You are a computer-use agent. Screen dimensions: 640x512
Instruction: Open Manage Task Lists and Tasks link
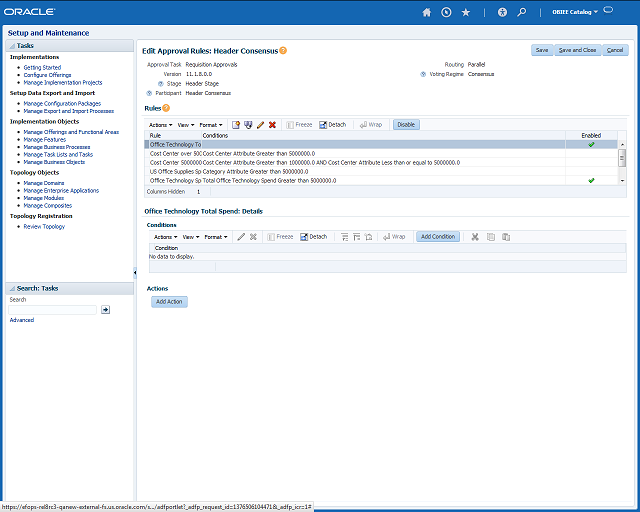tap(58, 154)
